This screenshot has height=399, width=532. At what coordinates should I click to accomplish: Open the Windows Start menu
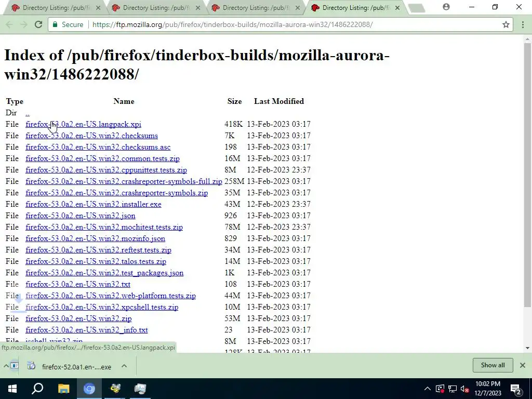tap(12, 389)
